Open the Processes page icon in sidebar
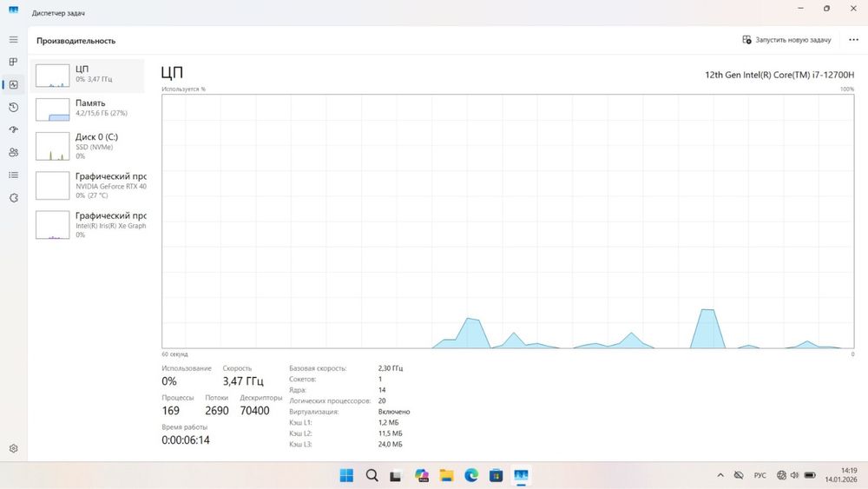 pyautogui.click(x=13, y=62)
